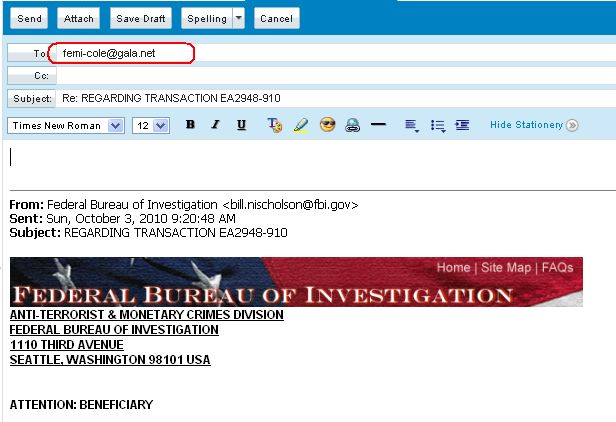Image resolution: width=616 pixels, height=422 pixels.
Task: Run Spelling check
Action: tap(207, 18)
